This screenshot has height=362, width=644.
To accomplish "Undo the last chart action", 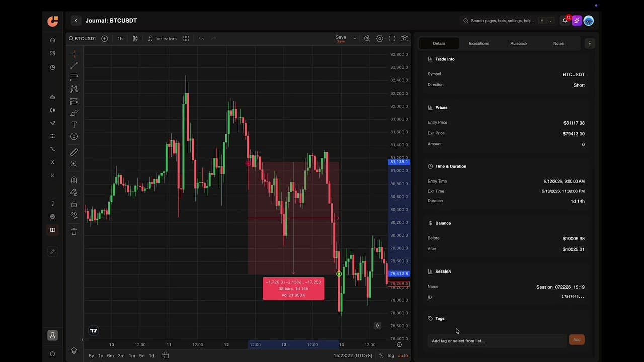I will click(201, 38).
